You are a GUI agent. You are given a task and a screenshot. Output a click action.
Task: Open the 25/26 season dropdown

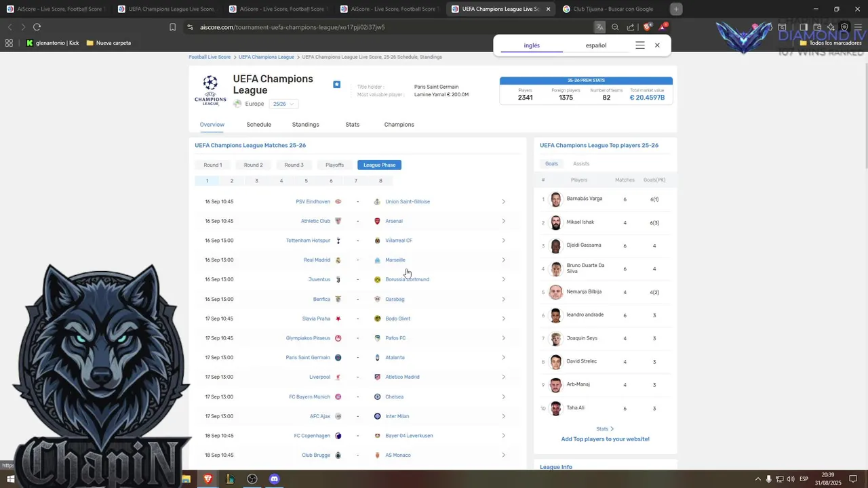click(x=283, y=104)
